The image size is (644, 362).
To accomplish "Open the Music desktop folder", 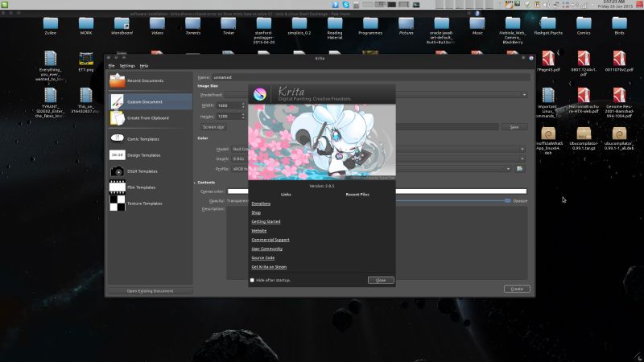I will [x=477, y=26].
